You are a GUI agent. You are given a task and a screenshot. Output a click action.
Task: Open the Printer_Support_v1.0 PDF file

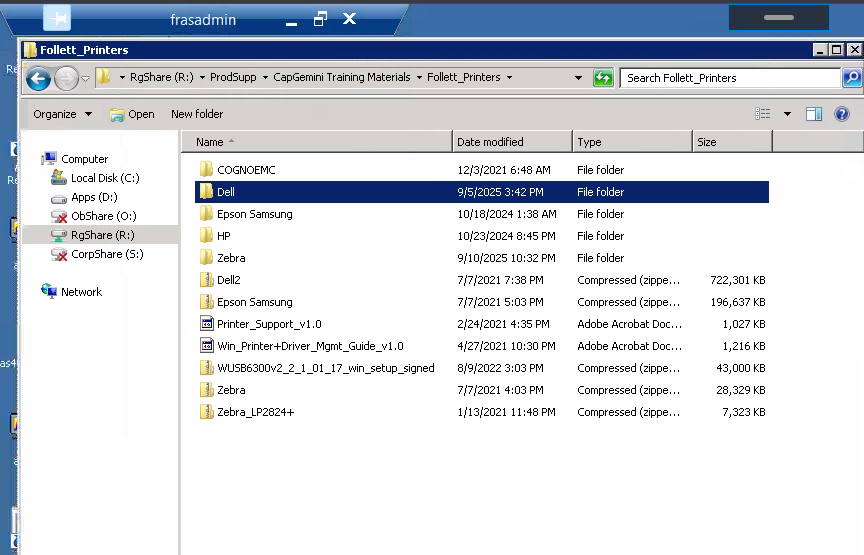(269, 324)
